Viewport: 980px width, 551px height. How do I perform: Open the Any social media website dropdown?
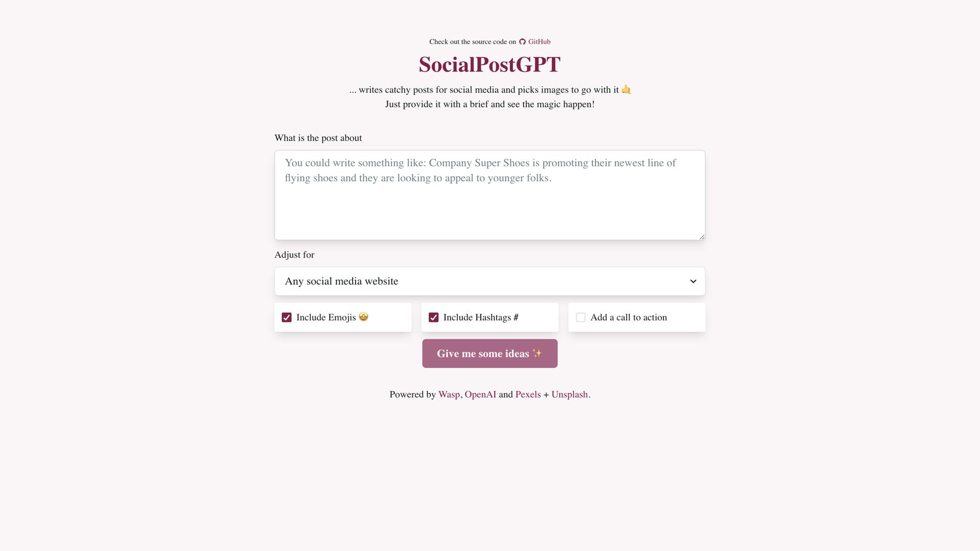[489, 281]
